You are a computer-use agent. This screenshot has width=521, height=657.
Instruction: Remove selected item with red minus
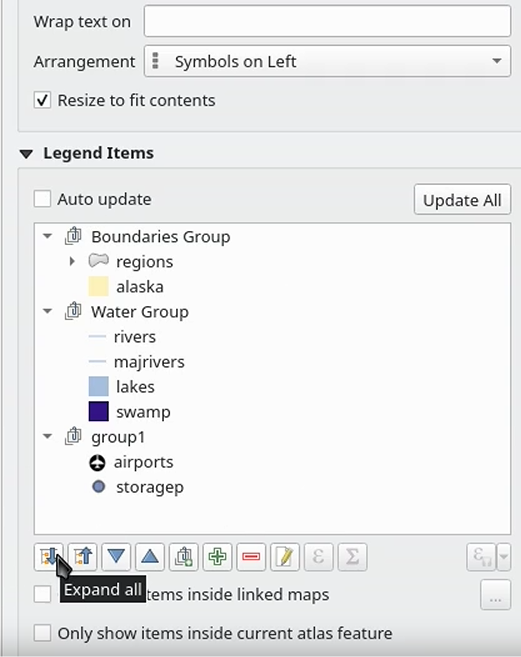251,556
